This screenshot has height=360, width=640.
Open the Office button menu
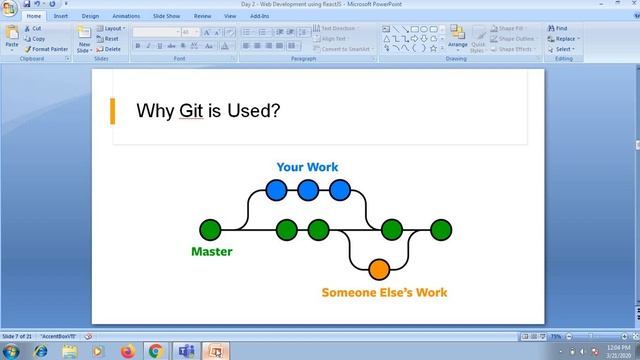pos(9,8)
